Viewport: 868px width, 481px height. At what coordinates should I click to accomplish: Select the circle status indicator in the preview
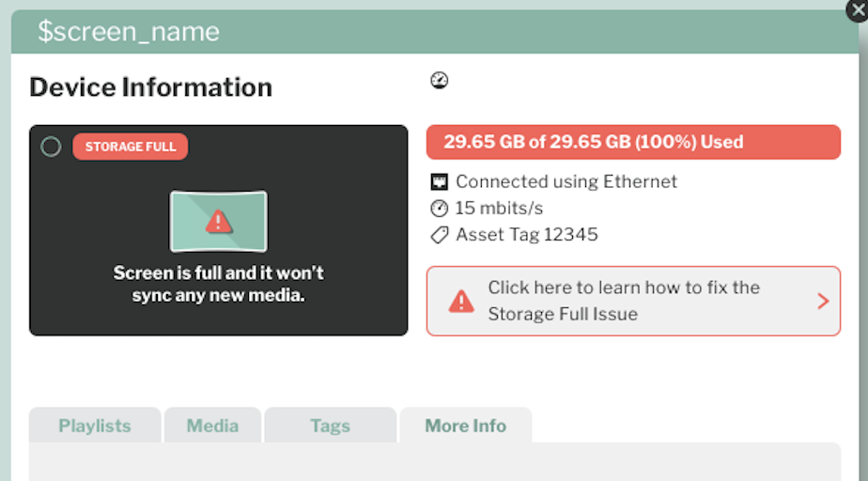tap(51, 147)
